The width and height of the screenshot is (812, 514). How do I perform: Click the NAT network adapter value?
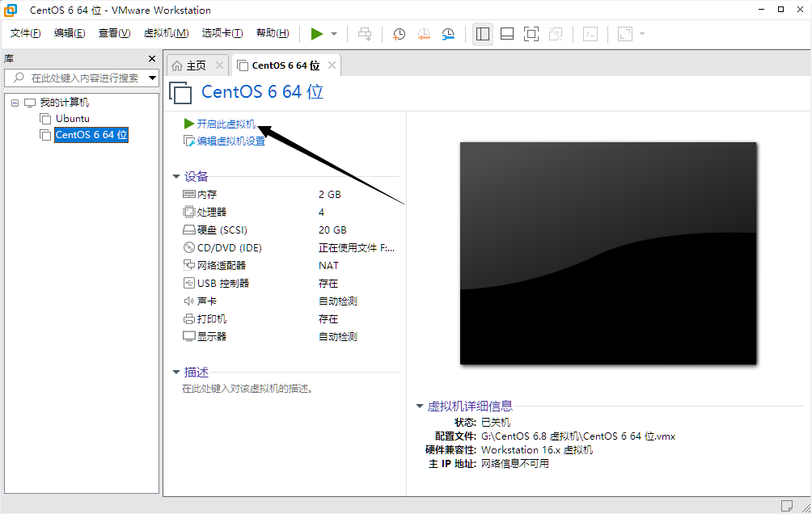[328, 266]
